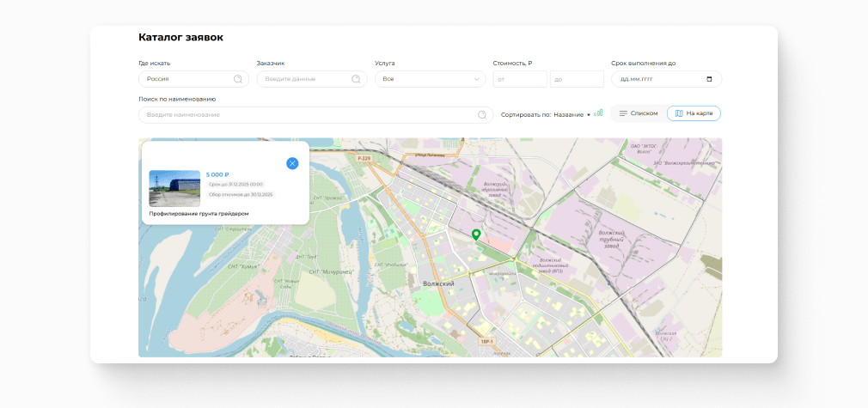
Task: Close the request popup card
Action: (292, 163)
